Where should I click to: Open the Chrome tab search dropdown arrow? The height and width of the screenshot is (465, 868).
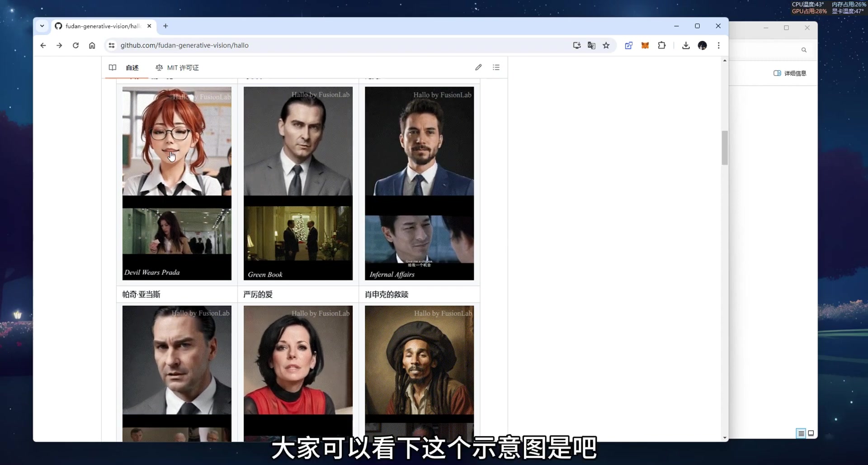click(x=42, y=26)
